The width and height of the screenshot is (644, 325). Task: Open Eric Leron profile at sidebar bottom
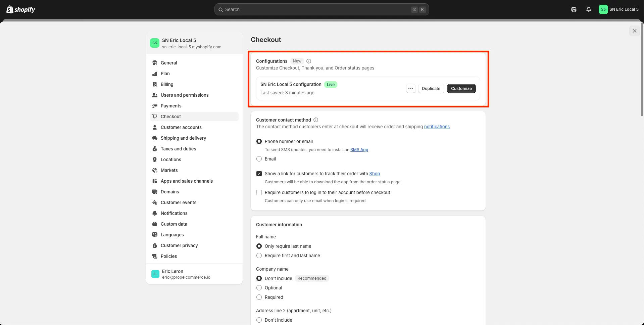coord(194,274)
